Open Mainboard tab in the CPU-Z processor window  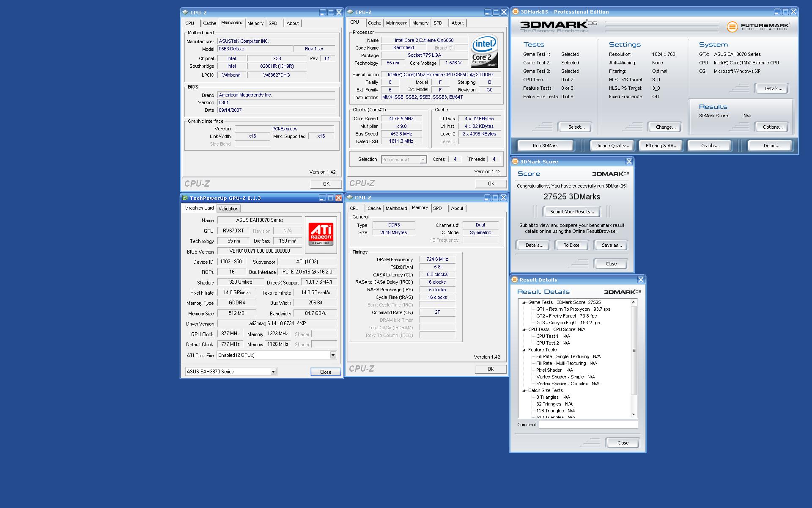coord(397,23)
